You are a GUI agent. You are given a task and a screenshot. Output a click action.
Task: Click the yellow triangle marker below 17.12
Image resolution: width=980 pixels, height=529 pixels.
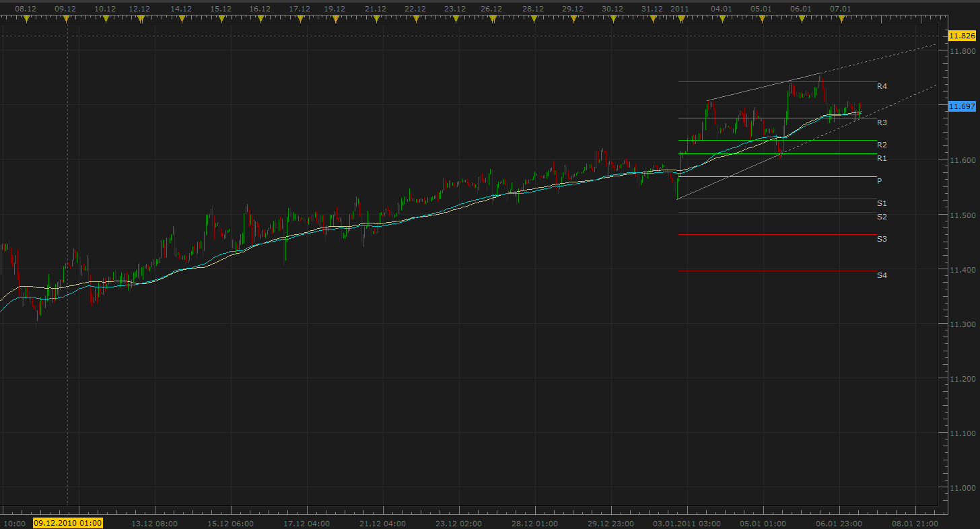click(x=300, y=19)
